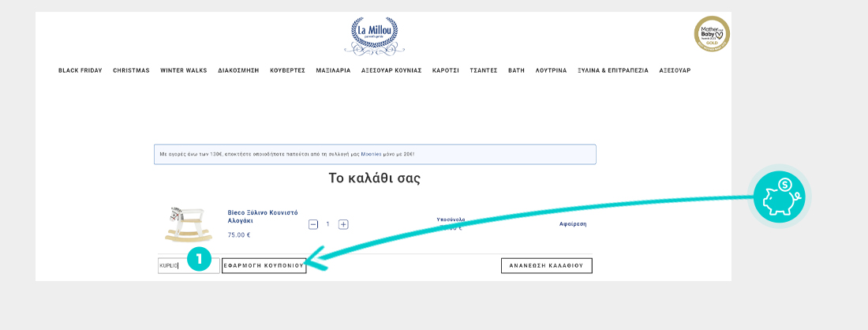Open the BLACK FRIDAY menu
This screenshot has height=330, width=868.
80,70
